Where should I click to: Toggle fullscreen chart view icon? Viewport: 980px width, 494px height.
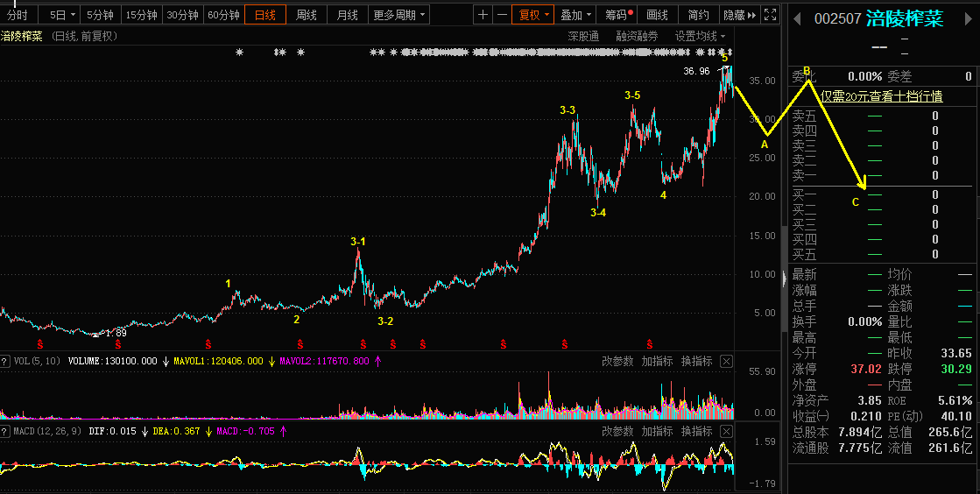(771, 14)
